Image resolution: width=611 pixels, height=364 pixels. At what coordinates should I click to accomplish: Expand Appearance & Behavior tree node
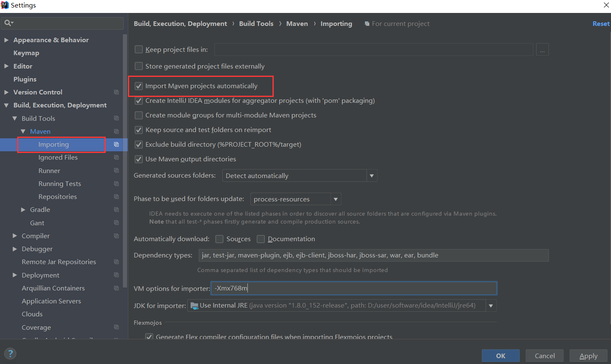coord(6,40)
